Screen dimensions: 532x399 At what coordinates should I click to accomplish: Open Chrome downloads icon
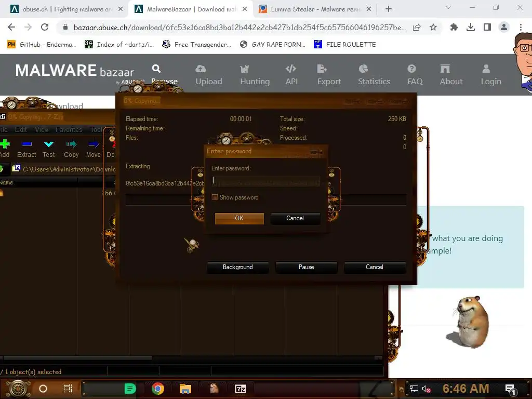471,27
